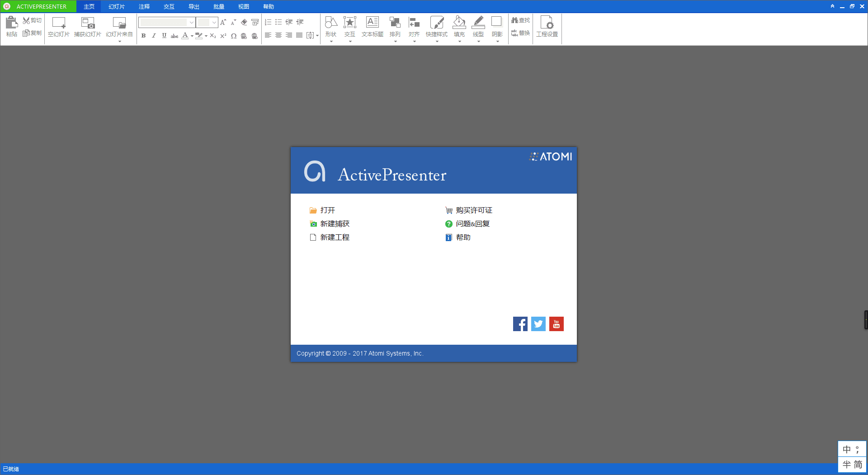Open the 视图 (View) menu

tap(243, 6)
